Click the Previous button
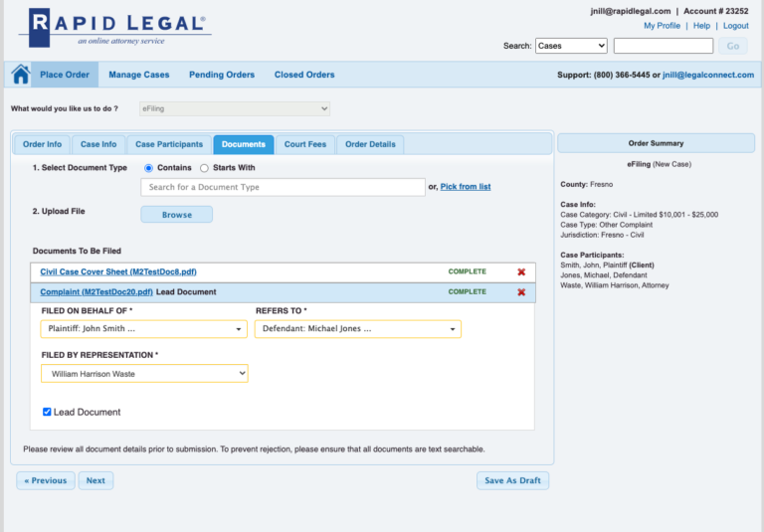The height and width of the screenshot is (532, 764). tap(46, 480)
